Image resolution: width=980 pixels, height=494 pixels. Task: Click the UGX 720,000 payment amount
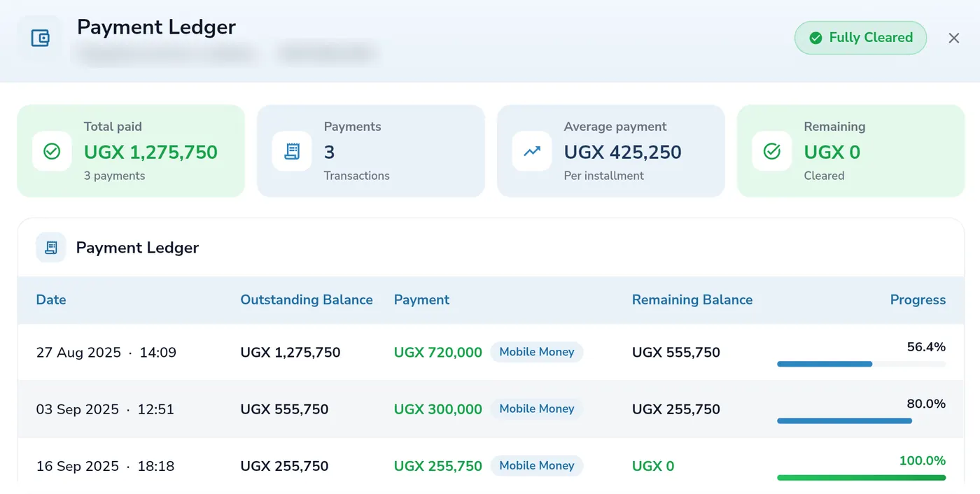point(438,353)
